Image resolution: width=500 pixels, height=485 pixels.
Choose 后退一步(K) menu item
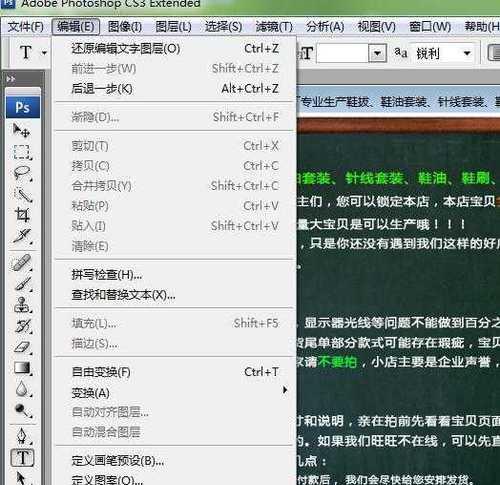pyautogui.click(x=175, y=89)
